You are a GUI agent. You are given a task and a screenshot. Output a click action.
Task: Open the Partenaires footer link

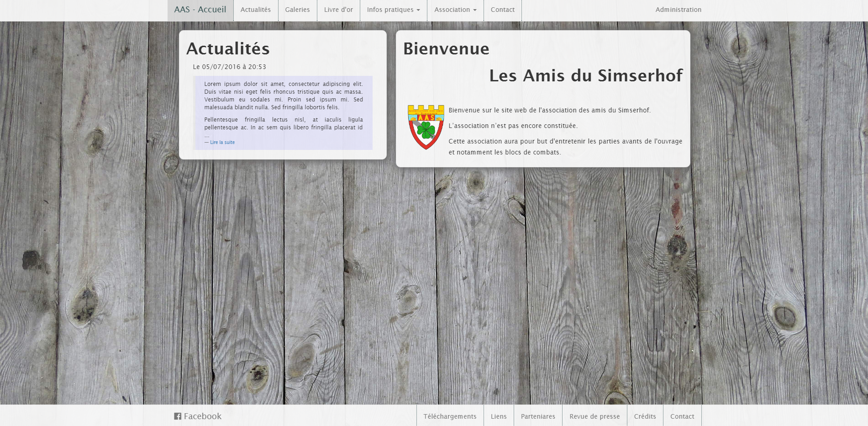[x=538, y=416]
